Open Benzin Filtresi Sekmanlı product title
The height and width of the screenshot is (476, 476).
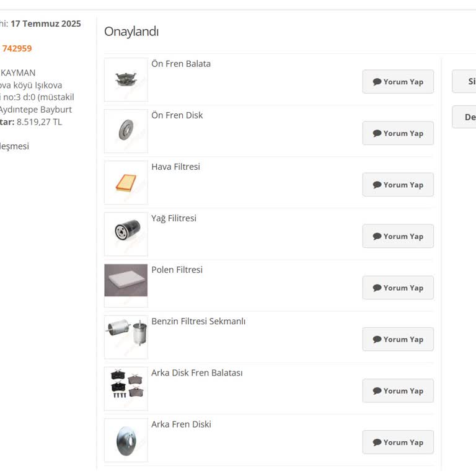point(198,321)
